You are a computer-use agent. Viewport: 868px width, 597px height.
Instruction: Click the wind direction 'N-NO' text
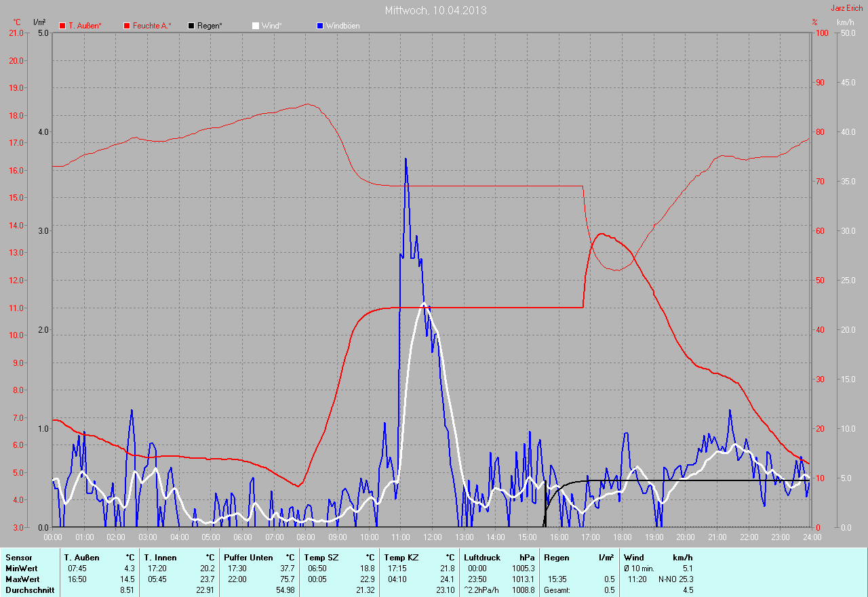[667, 579]
